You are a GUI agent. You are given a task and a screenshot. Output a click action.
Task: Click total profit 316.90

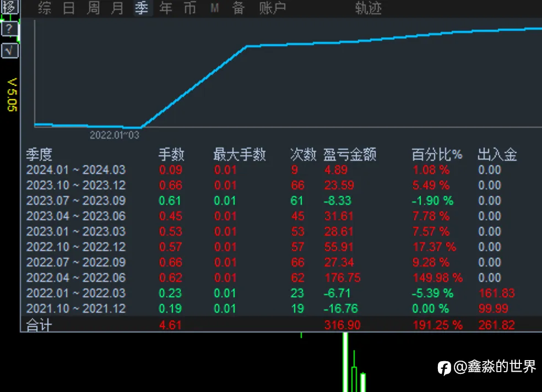tap(343, 325)
